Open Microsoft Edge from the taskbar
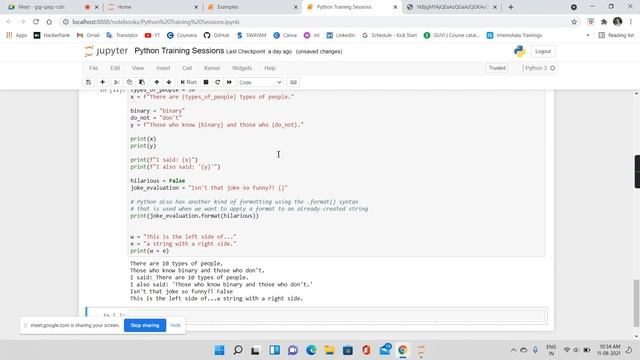 point(311,350)
